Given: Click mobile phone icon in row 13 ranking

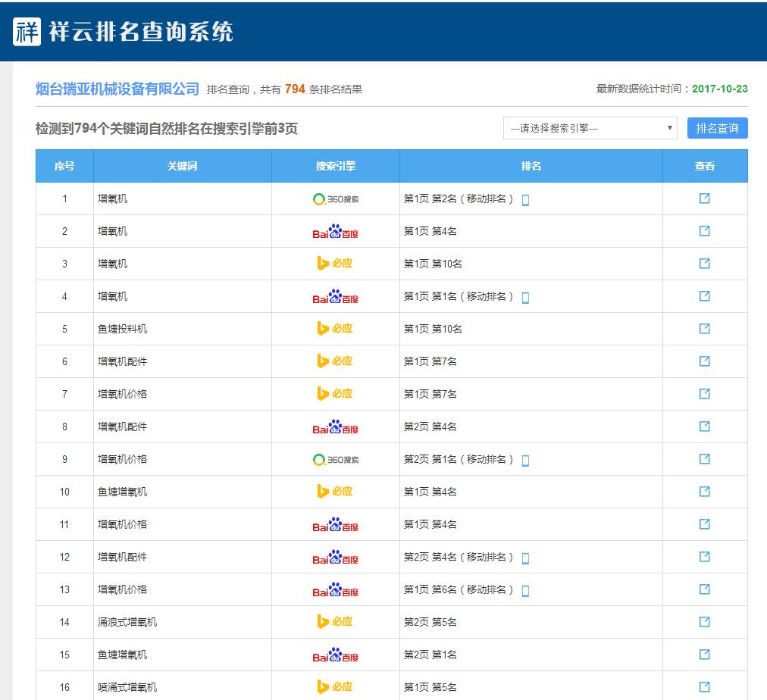Looking at the screenshot, I should click(525, 591).
